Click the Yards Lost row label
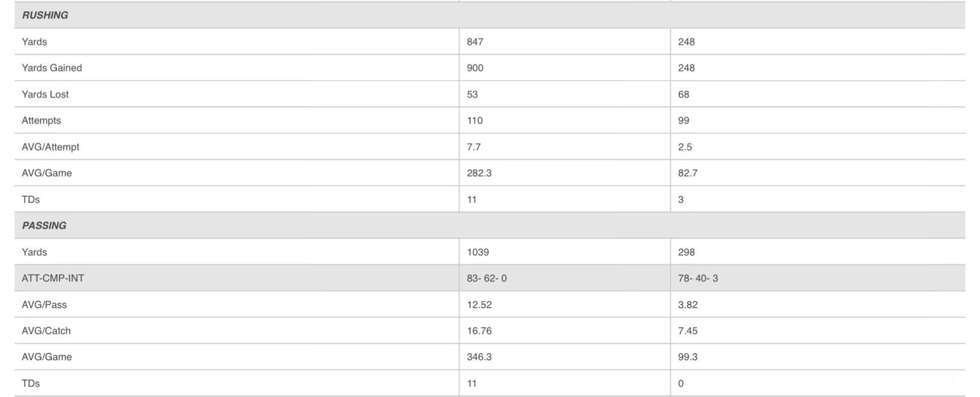Image resolution: width=980 pixels, height=397 pixels. (45, 94)
